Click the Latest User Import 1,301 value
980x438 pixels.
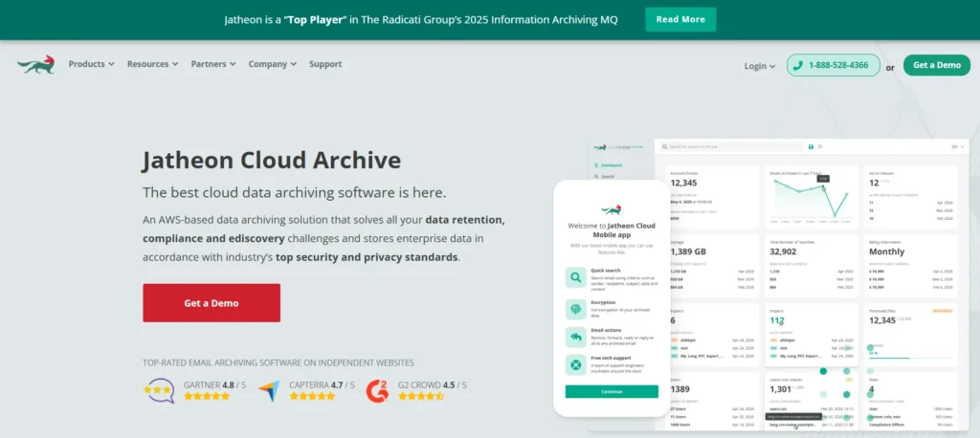point(781,389)
